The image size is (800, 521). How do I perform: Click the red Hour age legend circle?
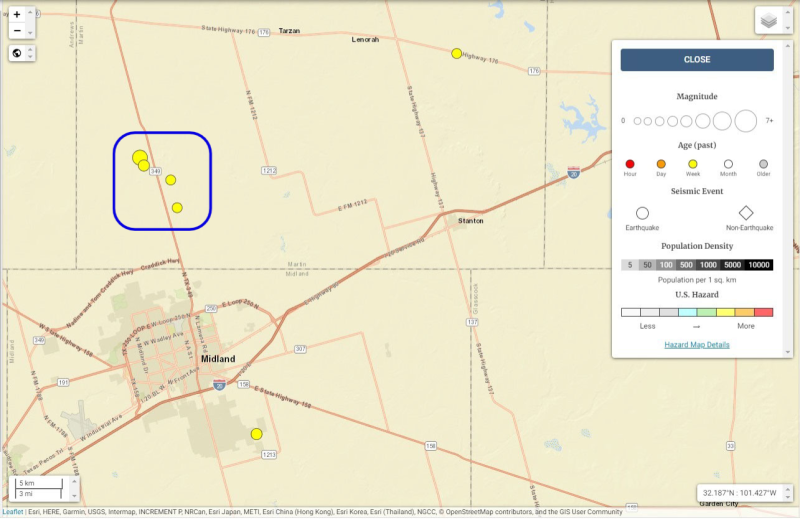[630, 164]
